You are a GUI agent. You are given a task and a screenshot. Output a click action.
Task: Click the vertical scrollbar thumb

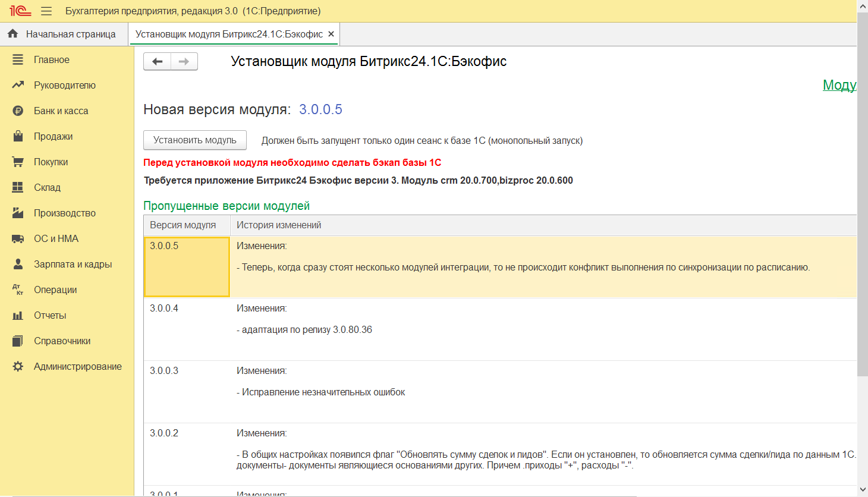[x=863, y=194]
